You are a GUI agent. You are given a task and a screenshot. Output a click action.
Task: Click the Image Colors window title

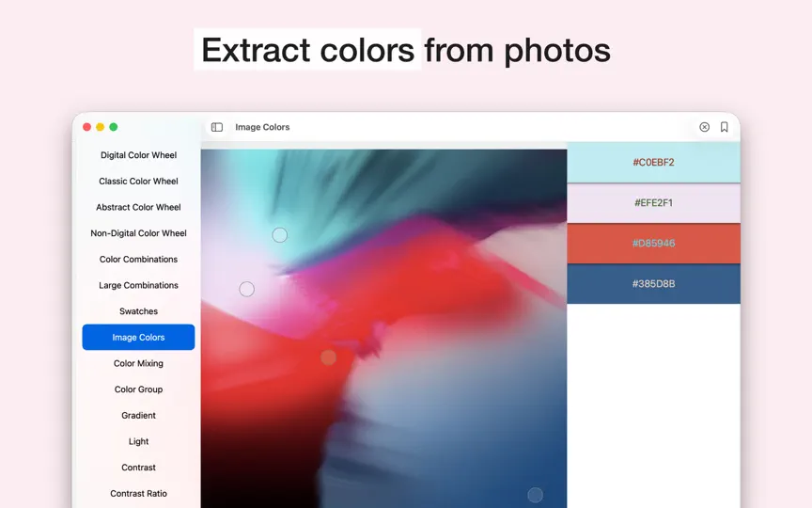pyautogui.click(x=262, y=127)
